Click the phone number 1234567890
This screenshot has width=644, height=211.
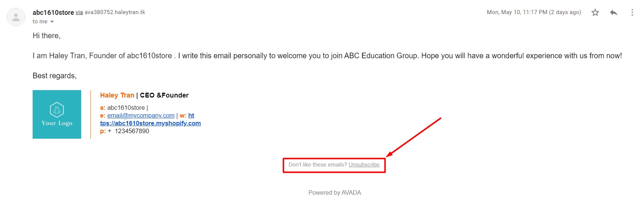[132, 131]
